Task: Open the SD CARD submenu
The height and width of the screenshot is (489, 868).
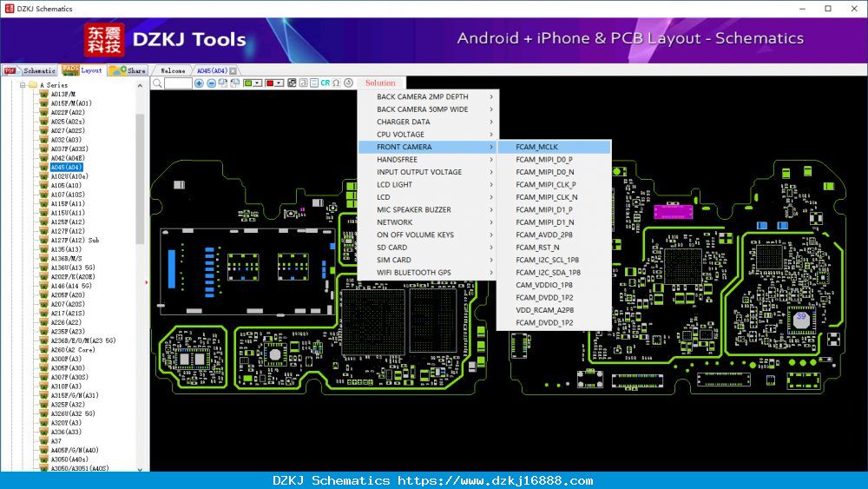Action: (428, 248)
